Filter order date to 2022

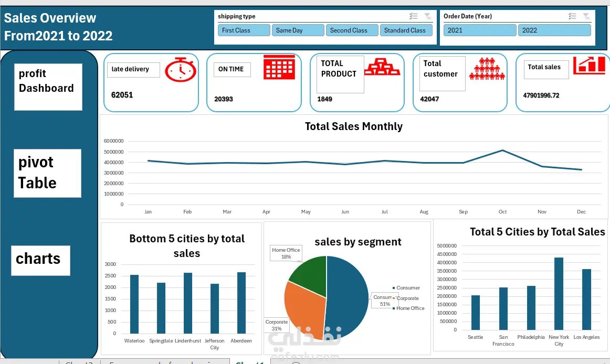point(554,30)
